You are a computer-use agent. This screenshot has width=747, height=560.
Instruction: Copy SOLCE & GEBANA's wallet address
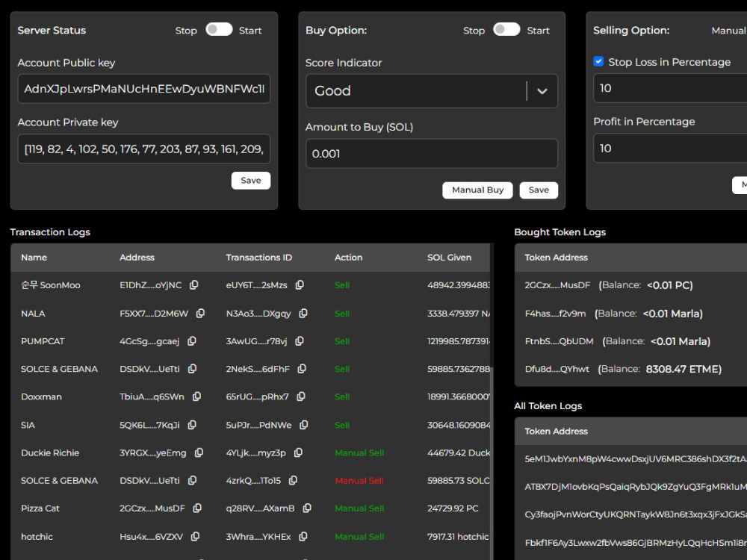coord(193,369)
